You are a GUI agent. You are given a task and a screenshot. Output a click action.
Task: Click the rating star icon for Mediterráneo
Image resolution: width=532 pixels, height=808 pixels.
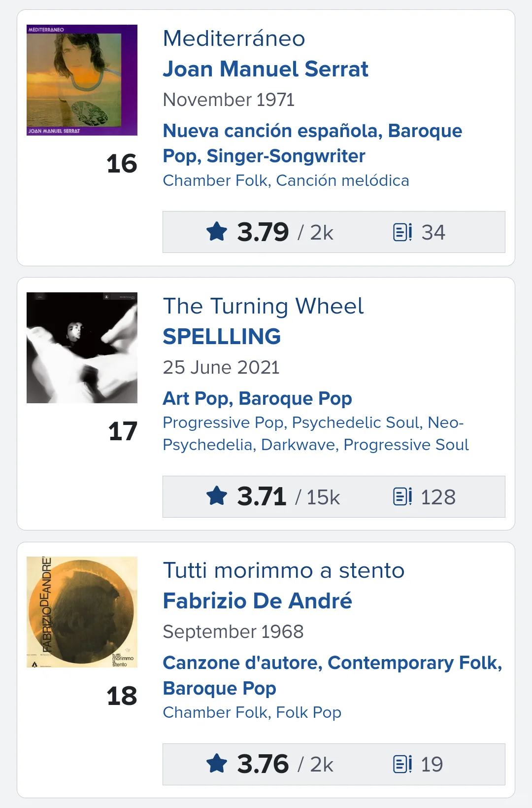point(217,232)
